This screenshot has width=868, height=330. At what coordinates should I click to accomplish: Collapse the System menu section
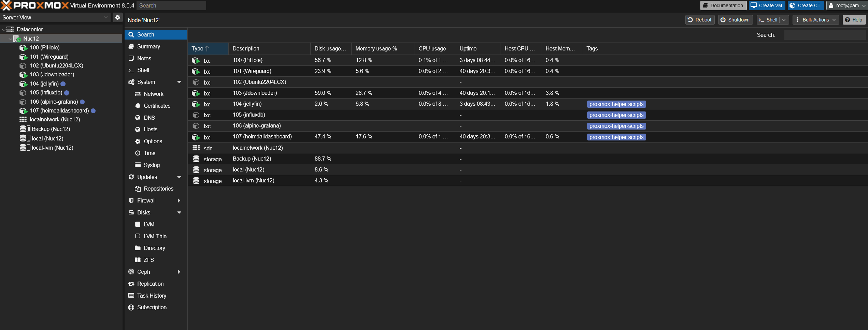(179, 82)
